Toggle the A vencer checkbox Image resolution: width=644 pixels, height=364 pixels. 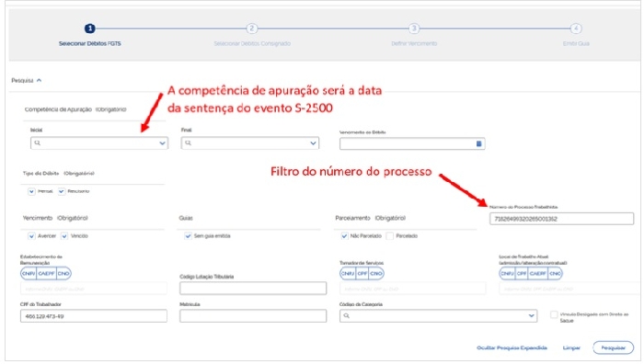31,236
